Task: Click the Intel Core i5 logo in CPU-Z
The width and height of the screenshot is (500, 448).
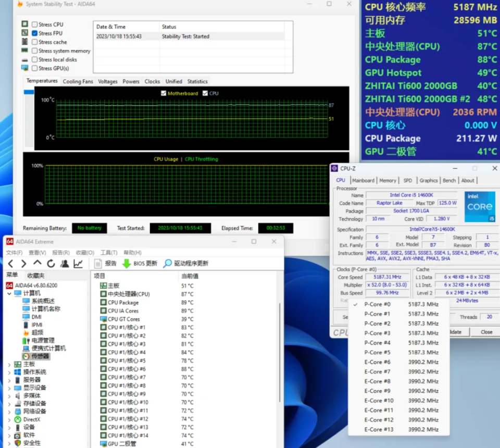Action: [480, 207]
